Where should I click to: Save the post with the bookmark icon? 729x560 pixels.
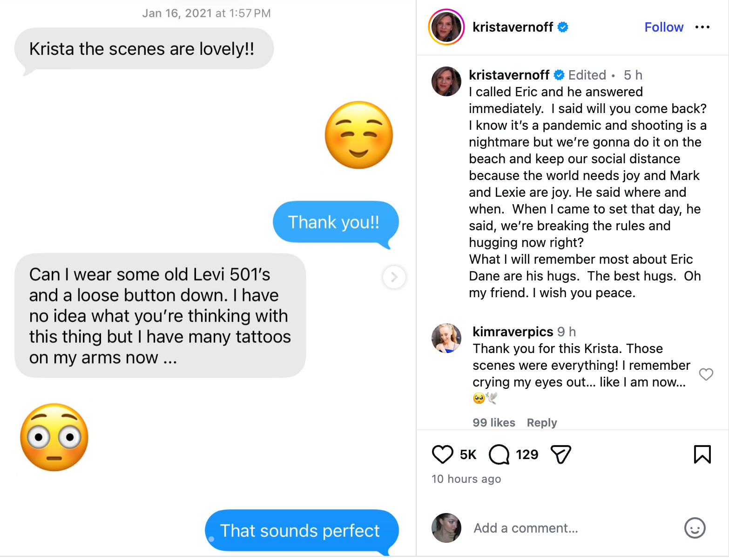click(702, 454)
